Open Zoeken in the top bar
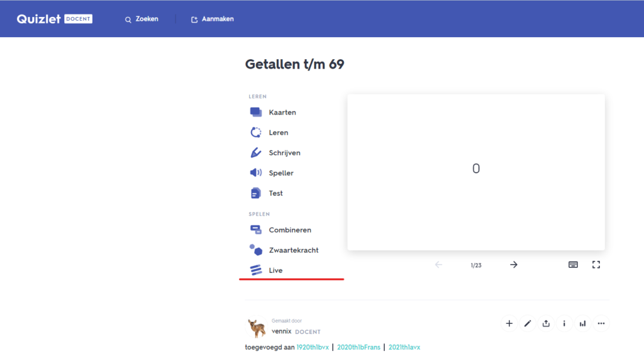 pos(142,19)
